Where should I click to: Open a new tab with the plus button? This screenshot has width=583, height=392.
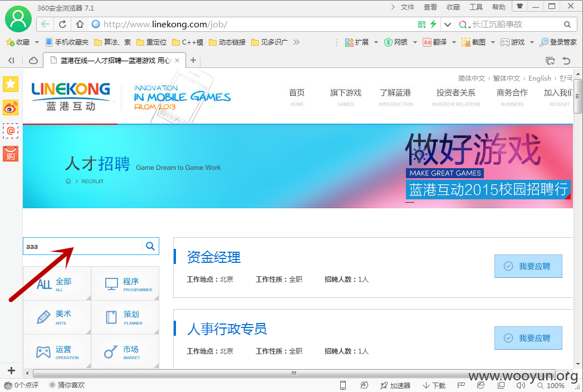coord(193,60)
